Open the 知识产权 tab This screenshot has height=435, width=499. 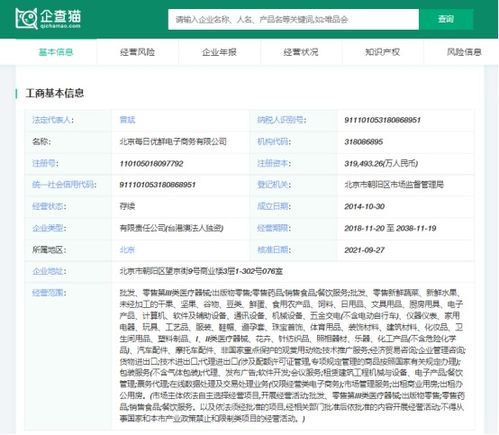tap(382, 52)
